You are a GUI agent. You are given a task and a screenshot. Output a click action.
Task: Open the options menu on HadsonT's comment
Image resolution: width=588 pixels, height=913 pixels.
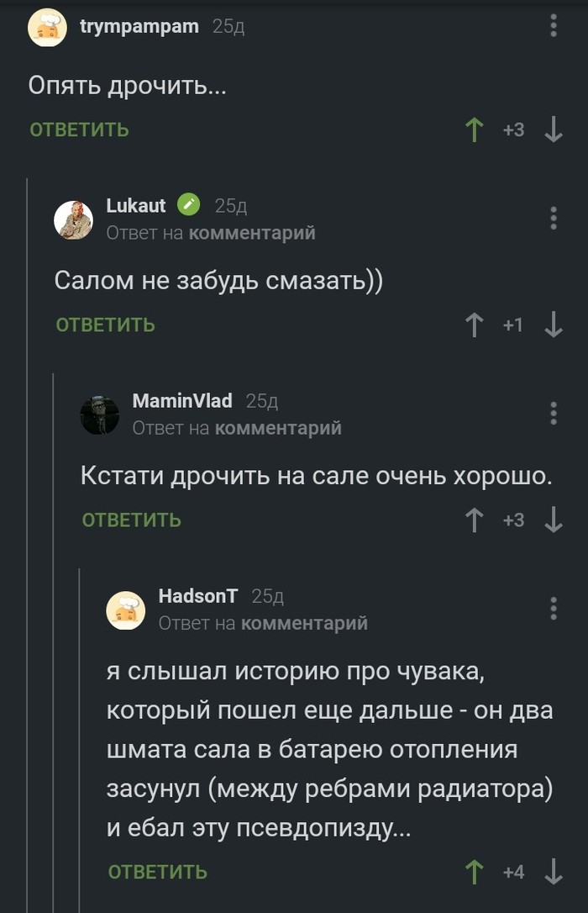[x=553, y=608]
